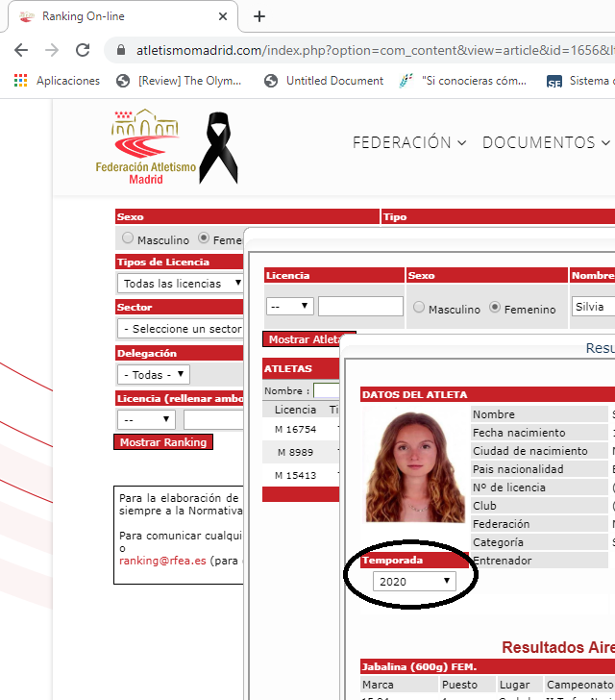Viewport: 615px width, 700px height.
Task: Click the address bar URL
Action: tap(375, 50)
